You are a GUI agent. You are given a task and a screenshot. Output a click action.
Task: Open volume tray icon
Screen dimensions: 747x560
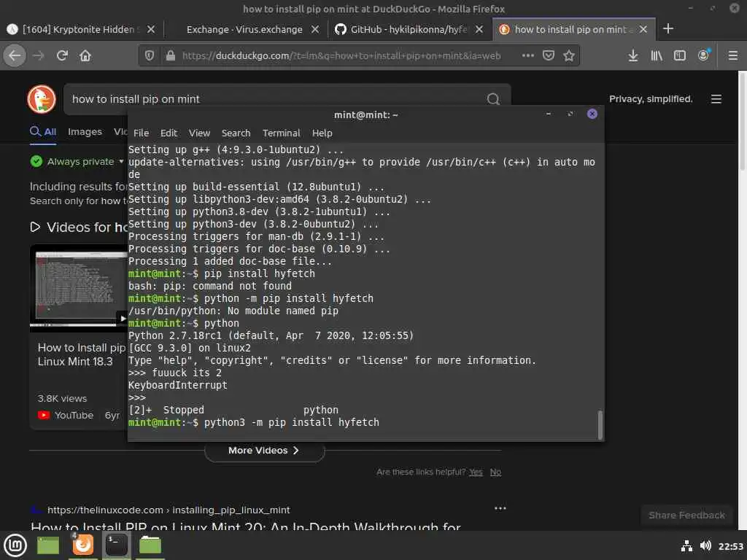(x=705, y=545)
